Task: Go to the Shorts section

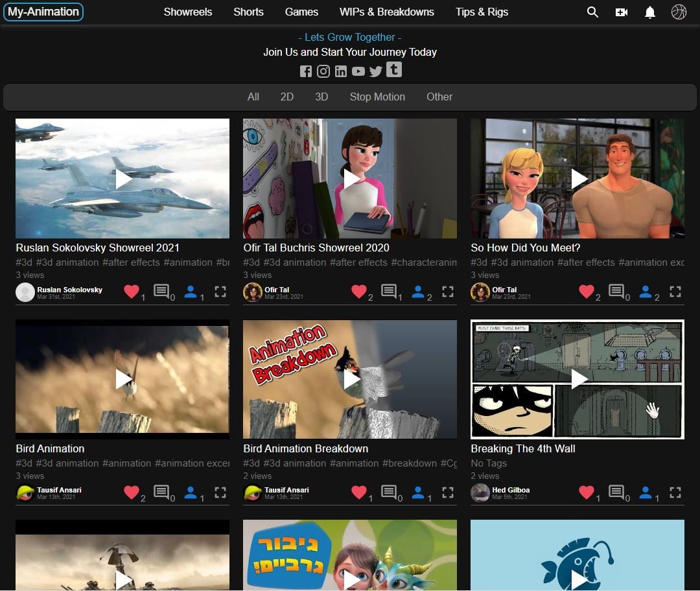Action: coord(249,12)
